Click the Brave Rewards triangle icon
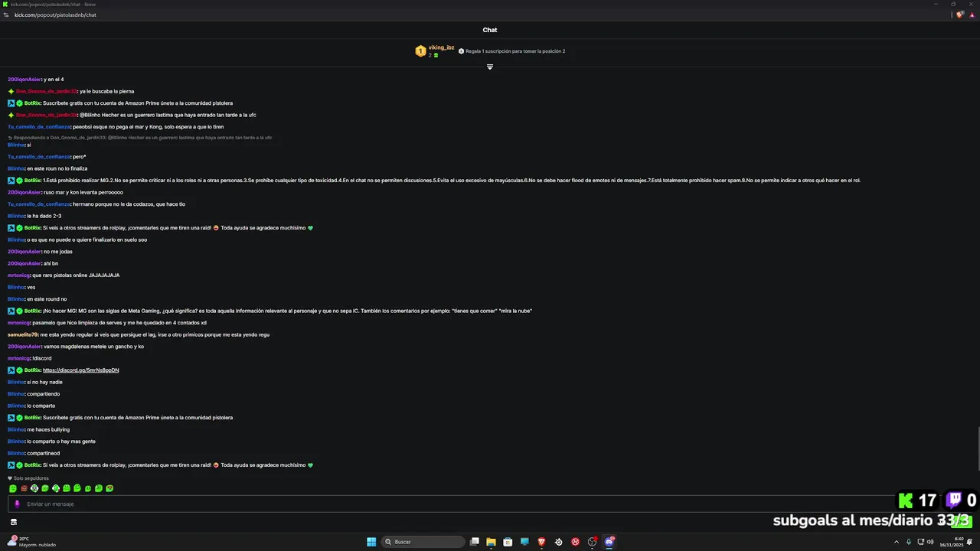The width and height of the screenshot is (980, 551). [971, 15]
